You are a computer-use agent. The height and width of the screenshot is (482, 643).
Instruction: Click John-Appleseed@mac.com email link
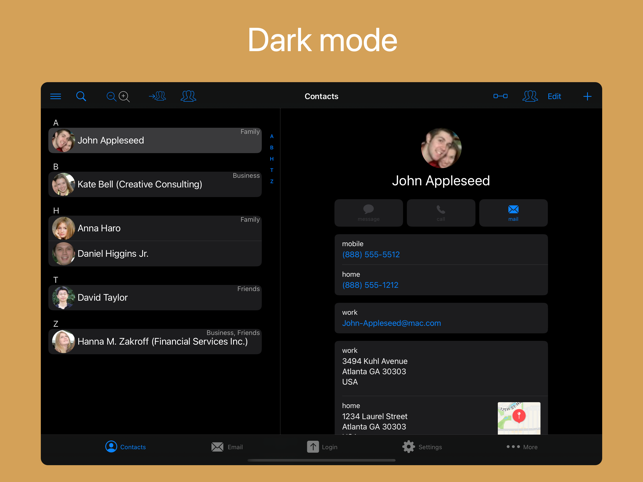tap(392, 323)
